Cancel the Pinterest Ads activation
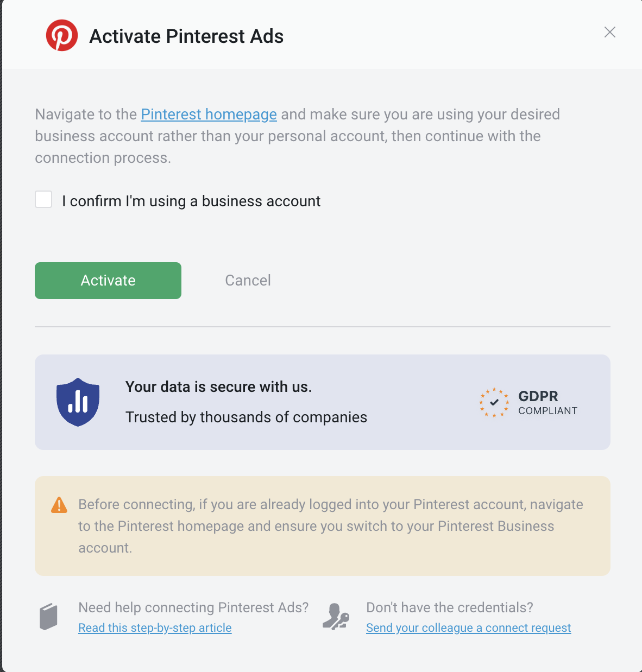 (x=248, y=281)
